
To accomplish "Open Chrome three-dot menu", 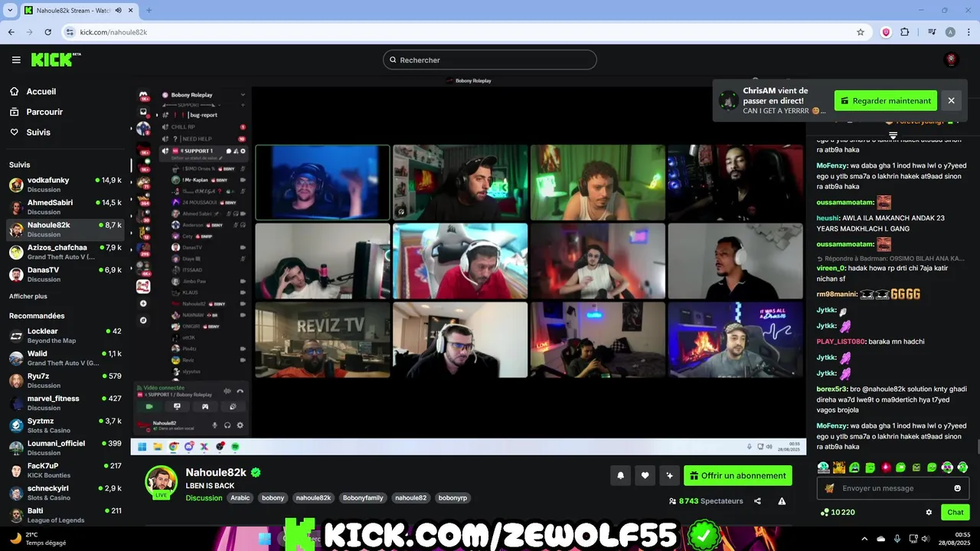I will click(x=969, y=32).
